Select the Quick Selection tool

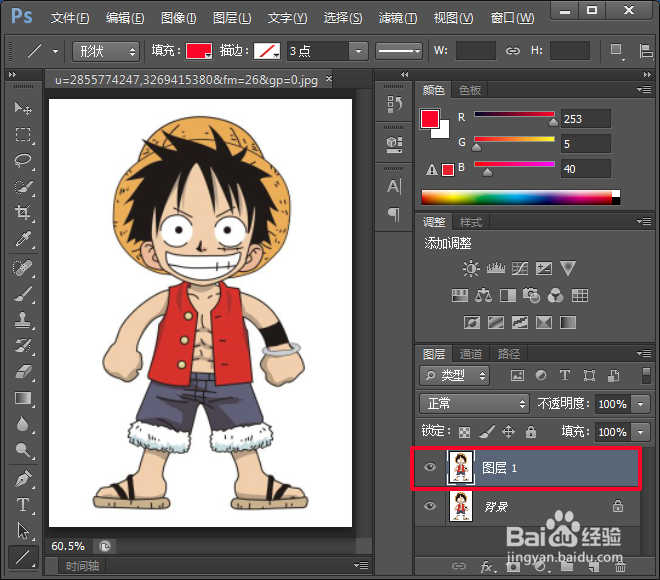[23, 186]
